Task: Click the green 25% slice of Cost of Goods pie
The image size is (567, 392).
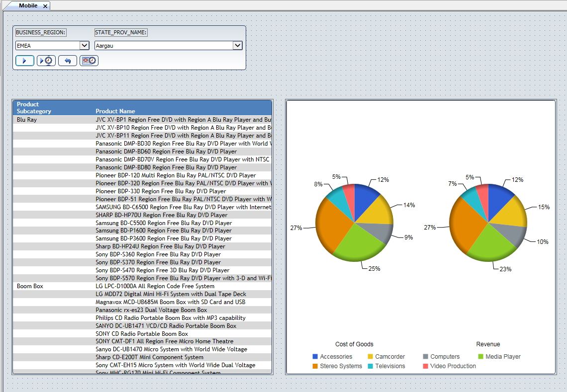Action: point(360,245)
